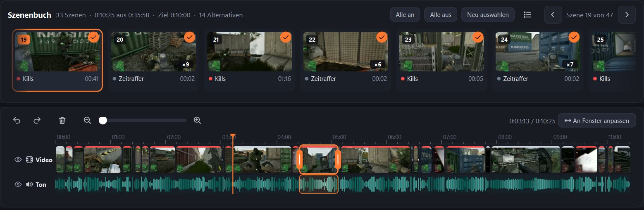Go to next scene with right chevron
The height and width of the screenshot is (210, 644).
[627, 15]
